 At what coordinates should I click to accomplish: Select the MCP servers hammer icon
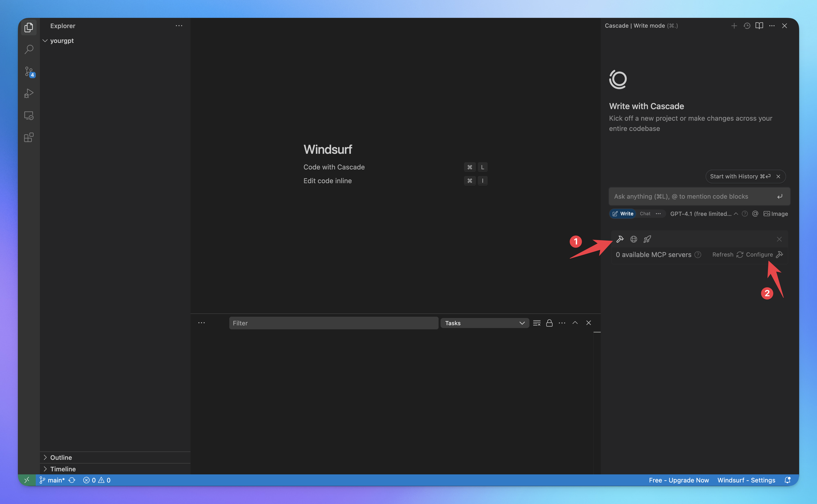[620, 239]
